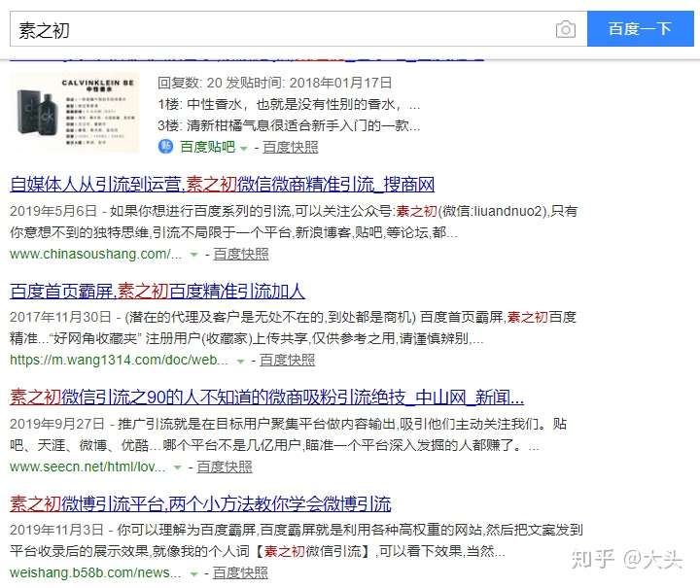The height and width of the screenshot is (588, 700).
Task: Open the m.wang1314.com URL link
Action: tap(119, 360)
